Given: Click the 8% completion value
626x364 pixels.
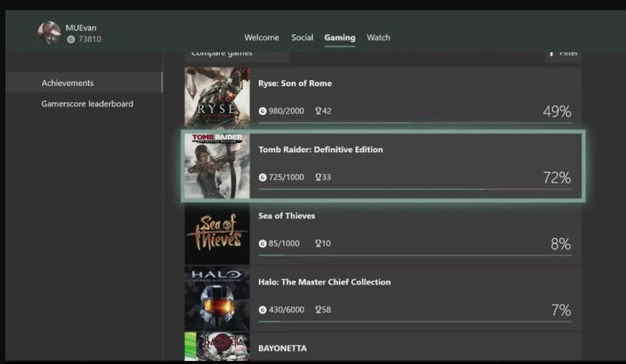Looking at the screenshot, I should pos(561,244).
